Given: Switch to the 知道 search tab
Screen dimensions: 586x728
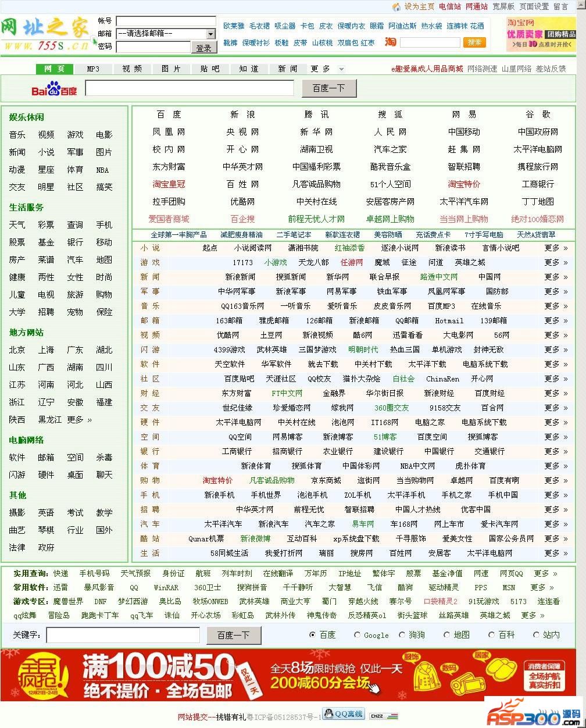Looking at the screenshot, I should tap(249, 69).
